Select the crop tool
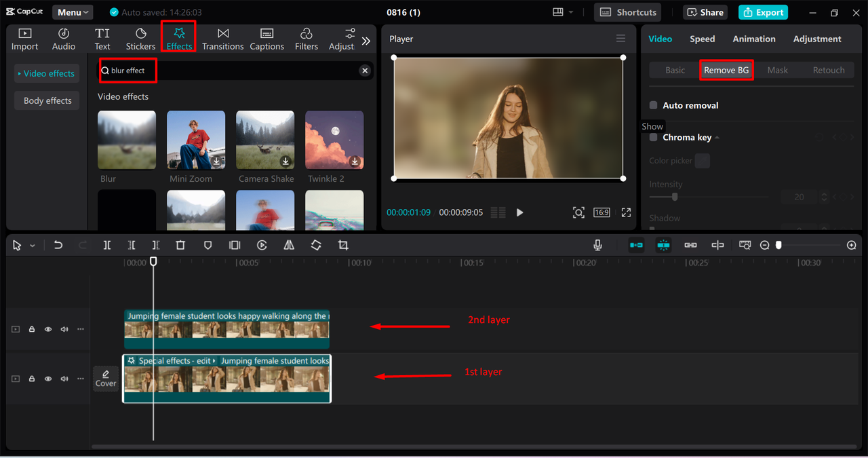Image resolution: width=868 pixels, height=458 pixels. pyautogui.click(x=343, y=245)
